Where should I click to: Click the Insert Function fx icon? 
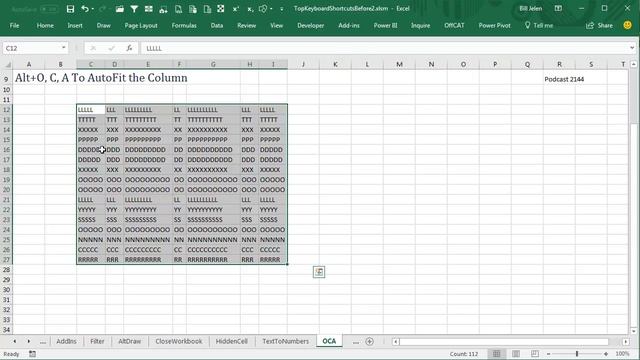click(129, 48)
